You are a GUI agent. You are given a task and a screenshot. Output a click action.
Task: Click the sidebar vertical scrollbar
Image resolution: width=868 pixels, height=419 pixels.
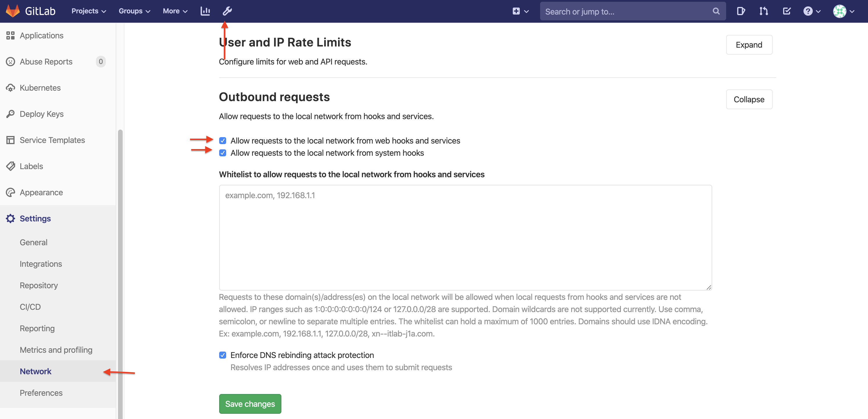[x=120, y=269]
